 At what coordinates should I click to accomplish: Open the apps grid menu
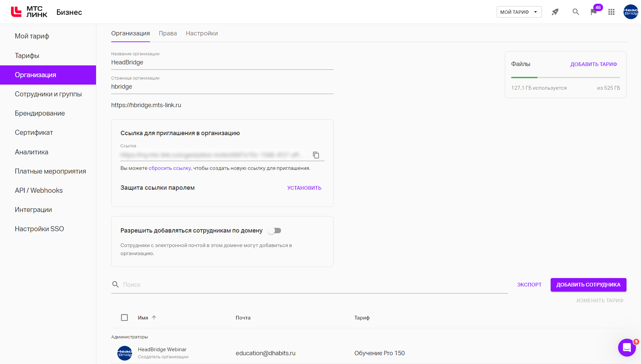pyautogui.click(x=611, y=12)
